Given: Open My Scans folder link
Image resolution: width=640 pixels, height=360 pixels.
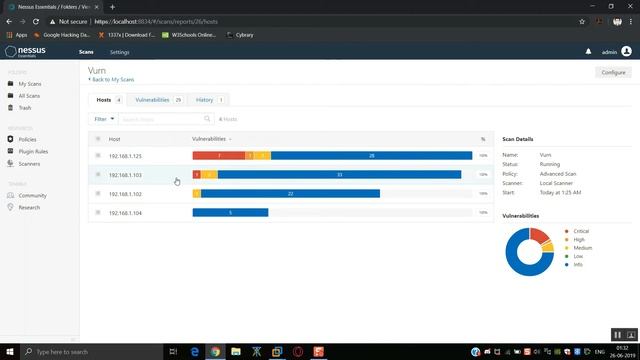Looking at the screenshot, I should (30, 84).
